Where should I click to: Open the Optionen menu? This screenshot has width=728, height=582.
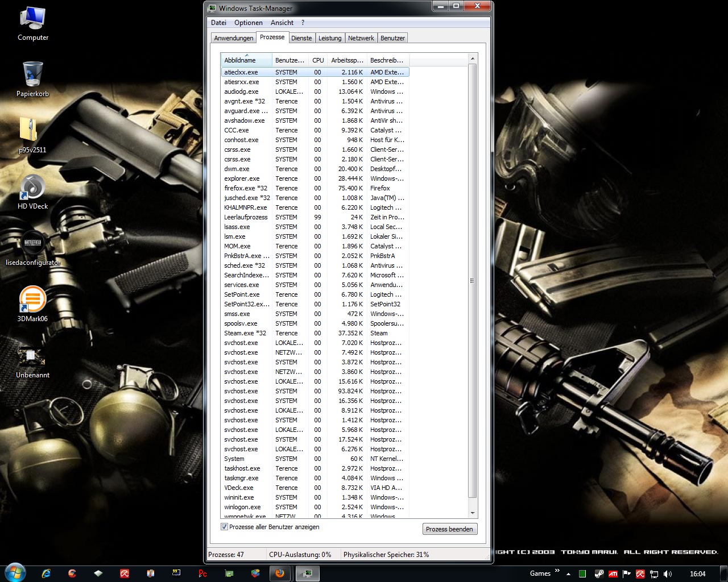coord(249,23)
